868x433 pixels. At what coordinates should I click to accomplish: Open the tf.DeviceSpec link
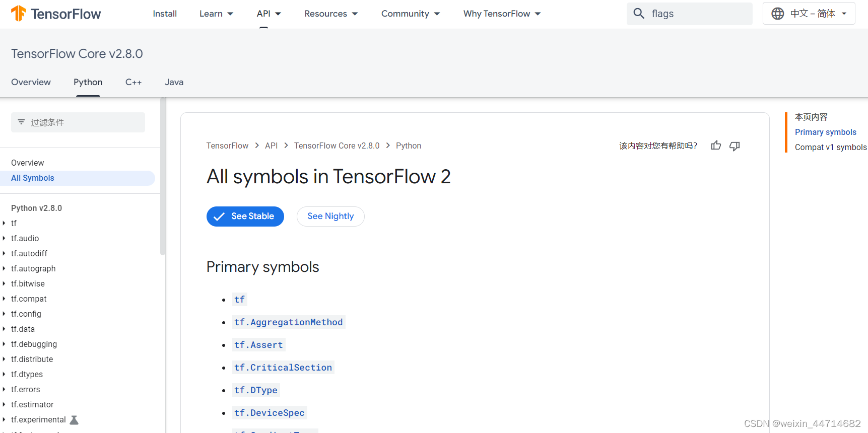point(270,413)
